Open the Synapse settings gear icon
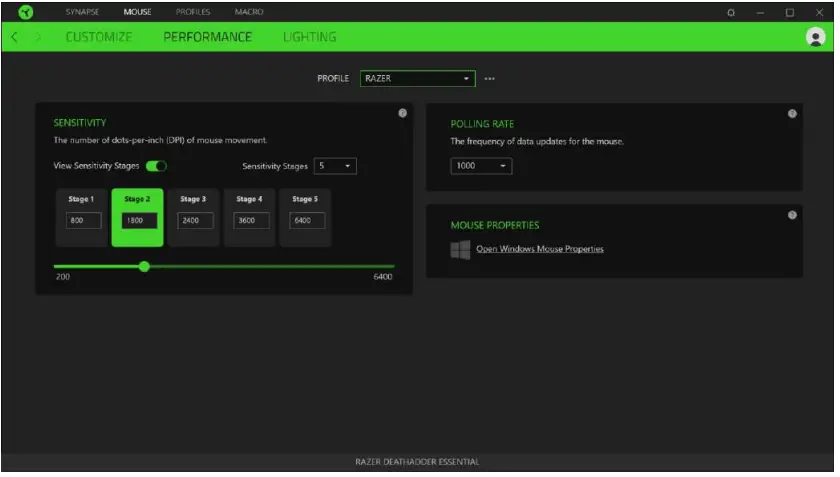Viewport: 840px width, 477px height. pyautogui.click(x=731, y=12)
